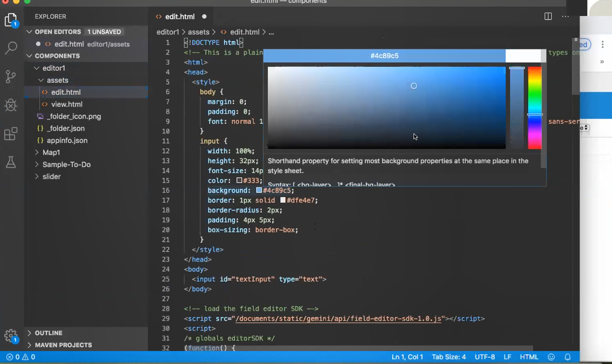612x364 pixels.
Task: Collapse the editor1 folder
Action: pyautogui.click(x=54, y=68)
